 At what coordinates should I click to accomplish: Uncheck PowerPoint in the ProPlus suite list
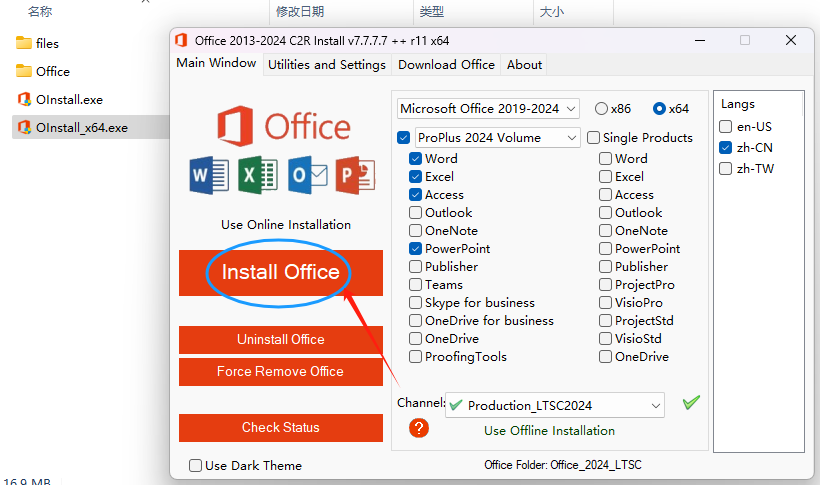(415, 249)
